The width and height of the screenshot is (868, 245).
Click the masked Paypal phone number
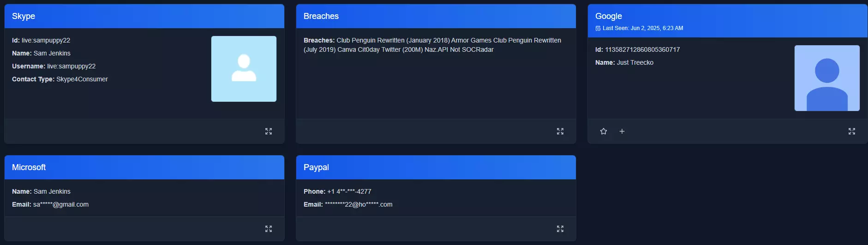[x=349, y=191]
